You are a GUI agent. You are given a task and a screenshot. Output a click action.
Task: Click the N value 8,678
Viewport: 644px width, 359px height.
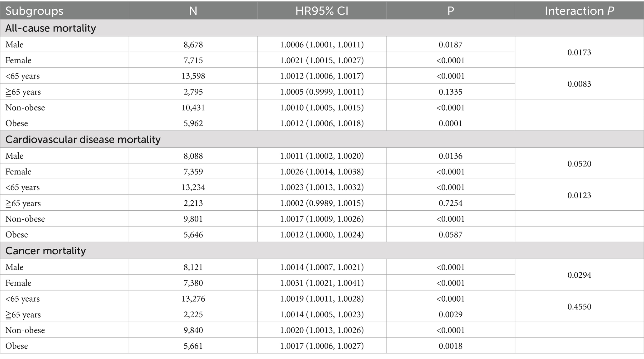(x=193, y=45)
